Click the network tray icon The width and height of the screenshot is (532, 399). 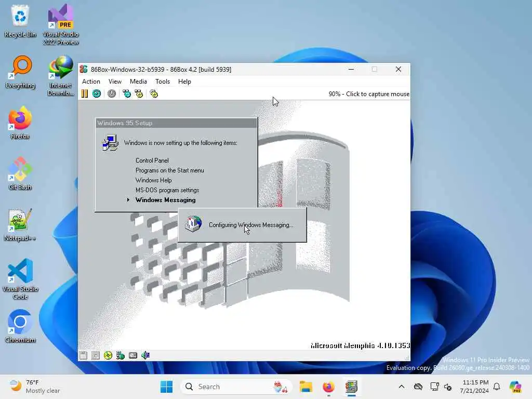pos(434,387)
